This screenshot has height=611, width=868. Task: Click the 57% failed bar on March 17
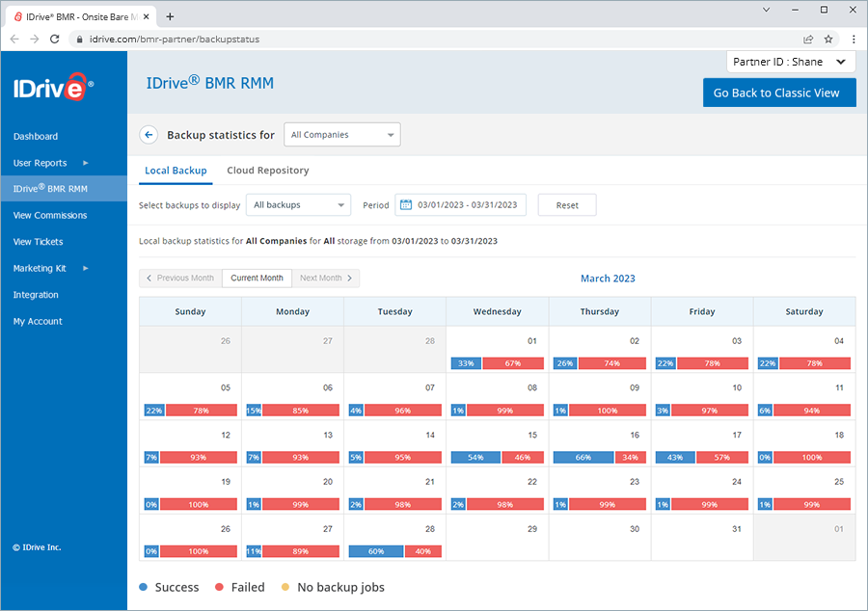pos(721,457)
